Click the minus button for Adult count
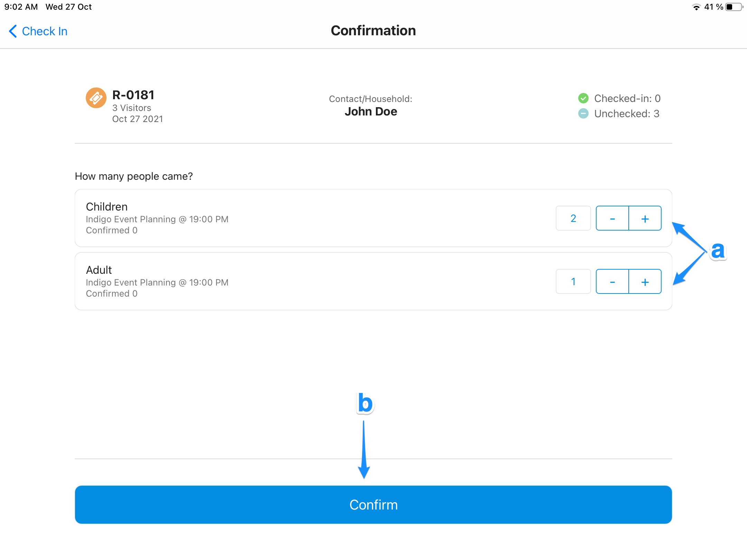The height and width of the screenshot is (560, 747). (612, 281)
